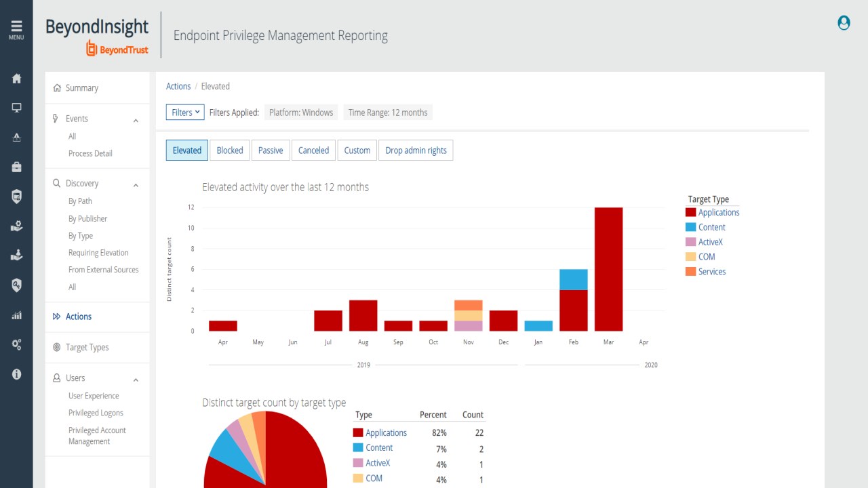This screenshot has width=868, height=488.
Task: Select the Drop admin rights tab
Action: pyautogui.click(x=416, y=150)
